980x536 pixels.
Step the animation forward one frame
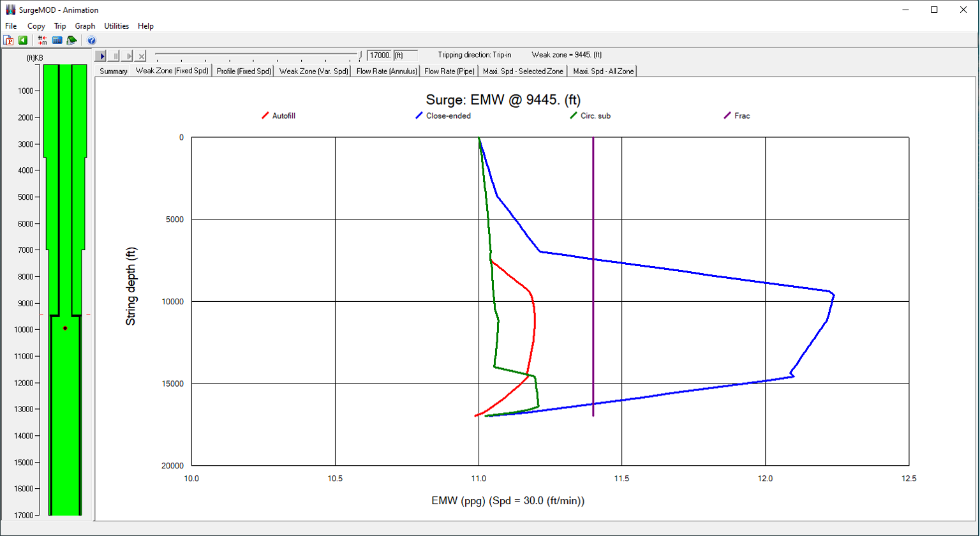[128, 56]
